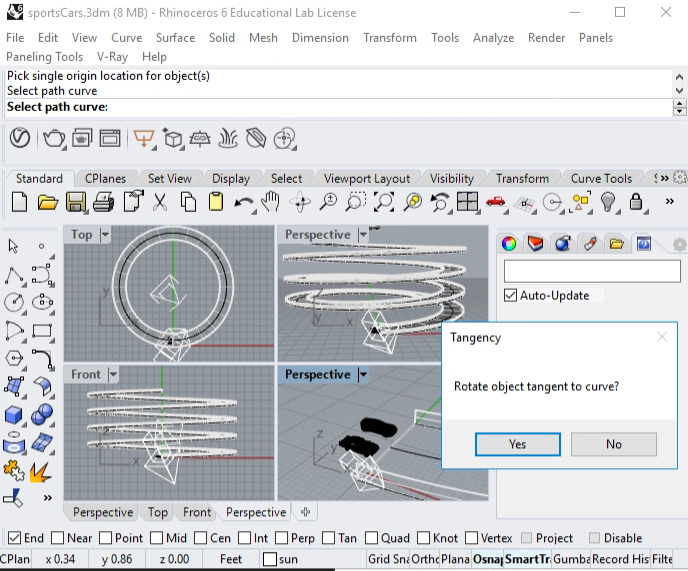
Task: Click the Save floppy disk icon
Action: [x=75, y=202]
